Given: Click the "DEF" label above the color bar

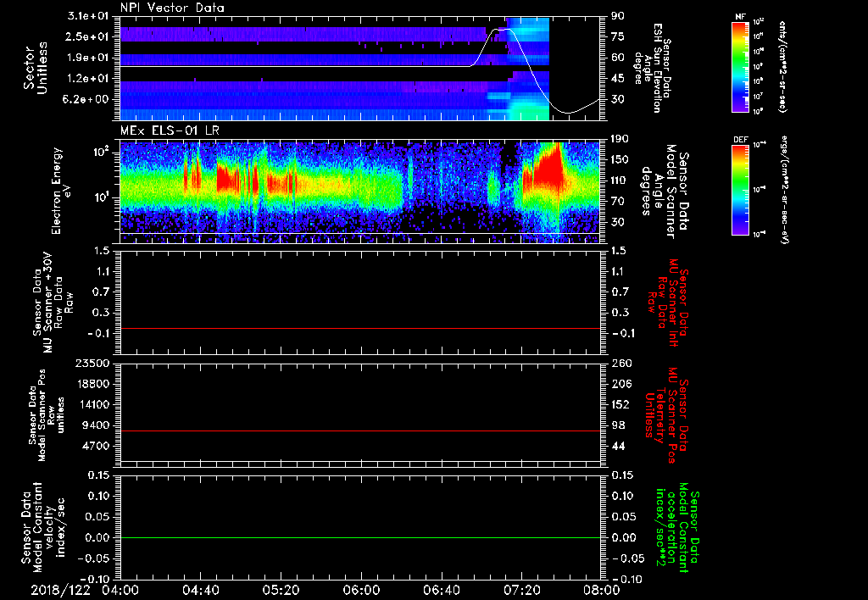Looking at the screenshot, I should [741, 140].
